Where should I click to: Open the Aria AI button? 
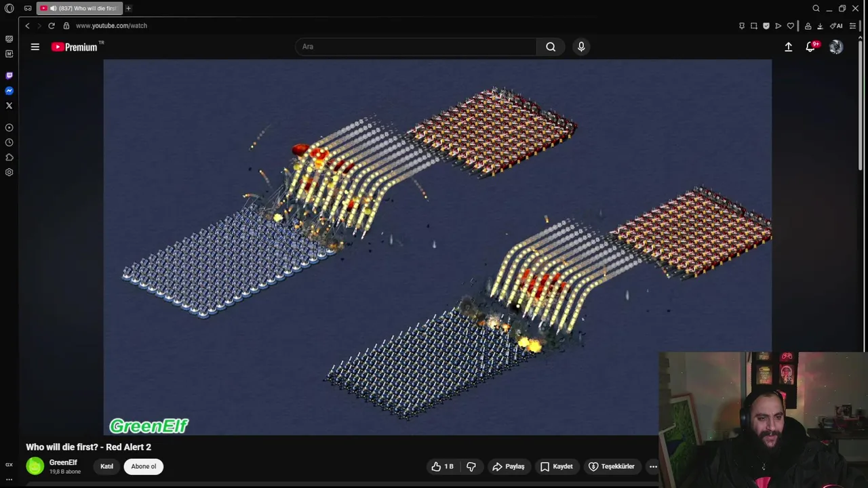[837, 26]
